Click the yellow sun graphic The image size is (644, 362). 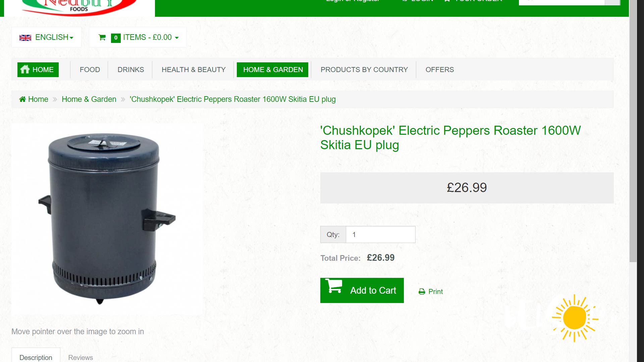575,318
